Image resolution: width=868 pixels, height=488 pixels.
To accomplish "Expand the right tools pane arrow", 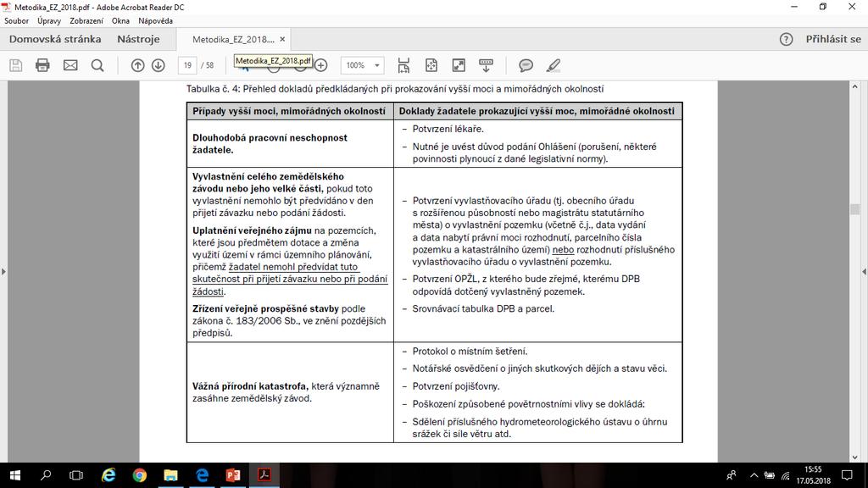I will click(864, 272).
